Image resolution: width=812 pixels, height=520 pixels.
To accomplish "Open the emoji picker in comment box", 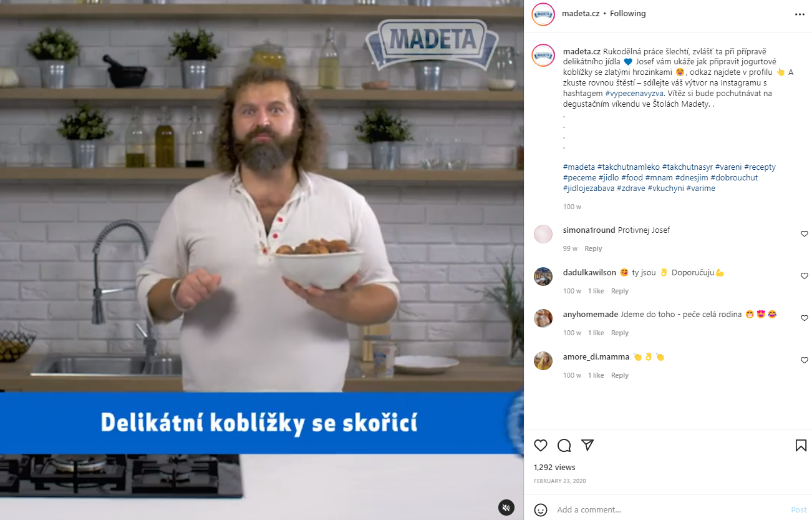I will click(541, 509).
